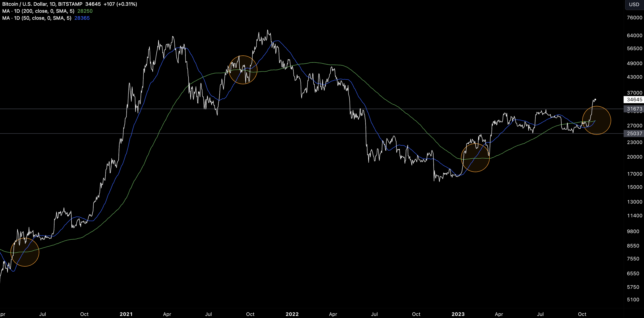The width and height of the screenshot is (644, 318).
Task: Click the blue 28365 MA value
Action: coord(82,18)
